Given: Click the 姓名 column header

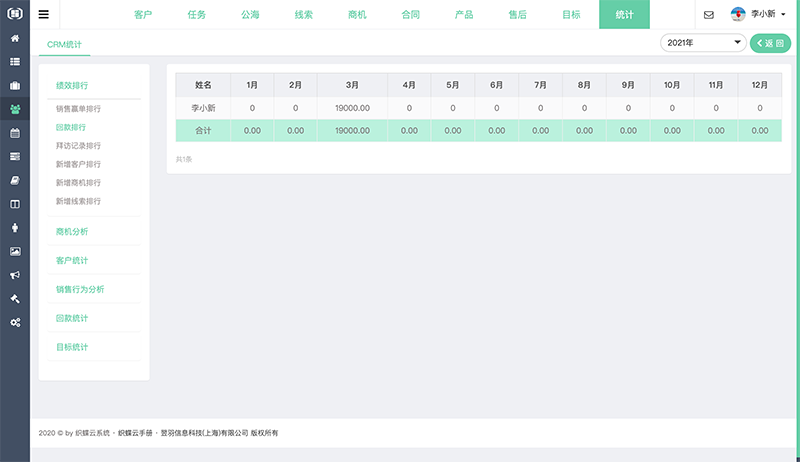Looking at the screenshot, I should (x=203, y=85).
